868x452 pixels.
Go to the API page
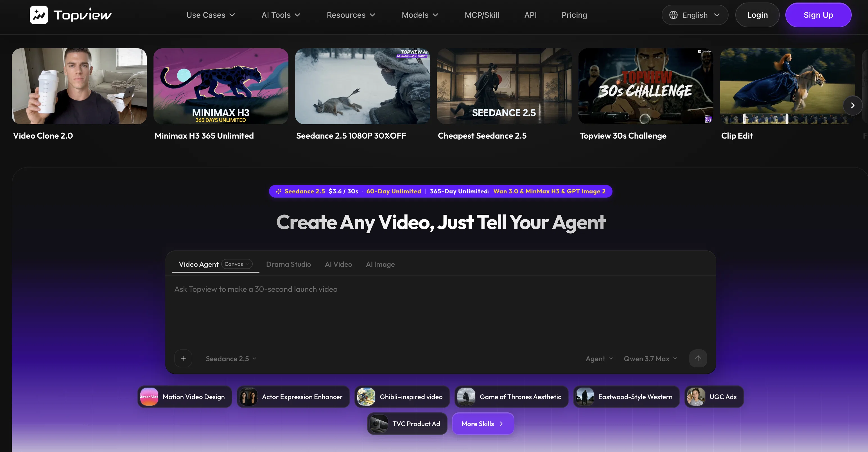[x=530, y=15]
